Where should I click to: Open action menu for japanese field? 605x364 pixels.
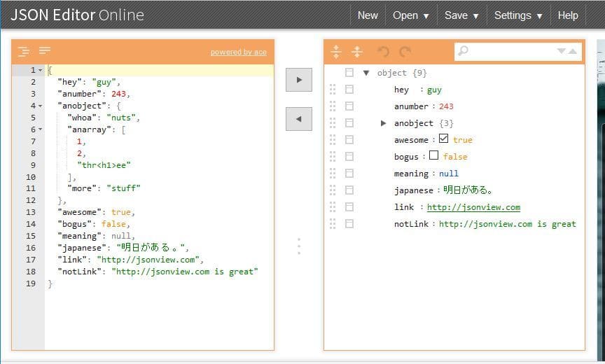349,190
